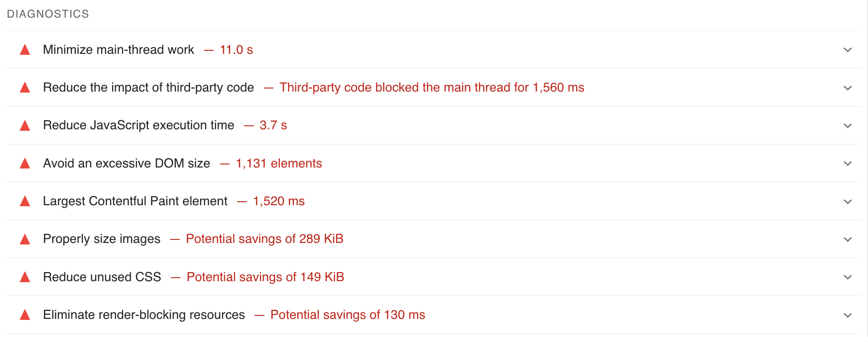
Task: Click the red triangle beside Minimize main-thread work
Action: coord(25,50)
